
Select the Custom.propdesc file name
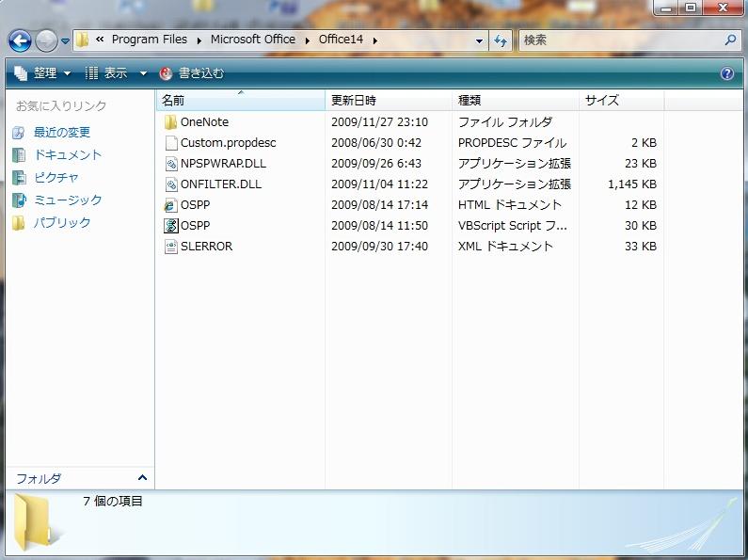[x=228, y=143]
